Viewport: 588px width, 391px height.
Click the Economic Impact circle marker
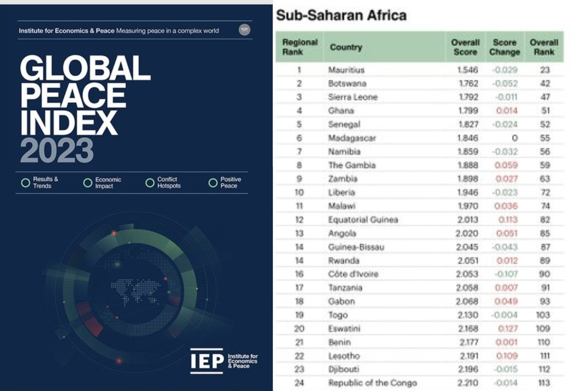88,182
